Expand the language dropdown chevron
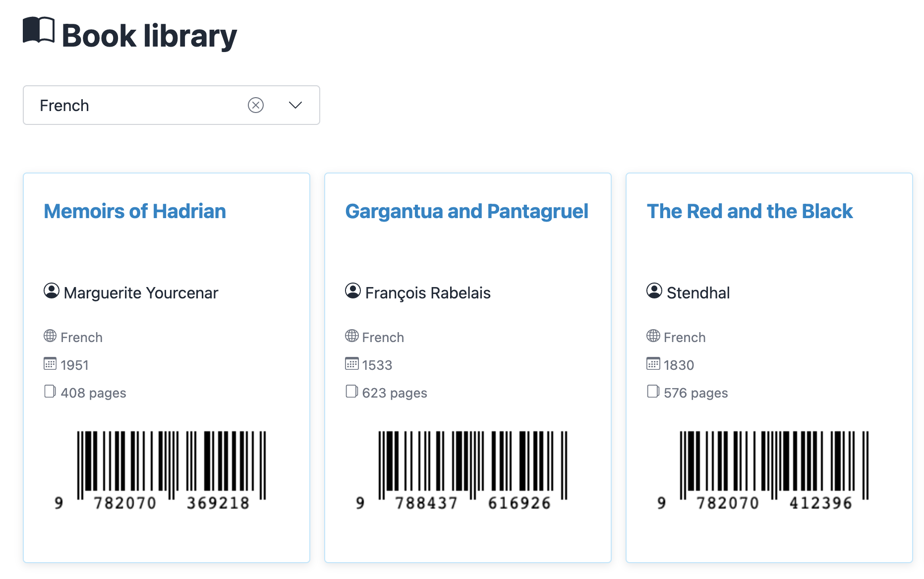 [295, 105]
